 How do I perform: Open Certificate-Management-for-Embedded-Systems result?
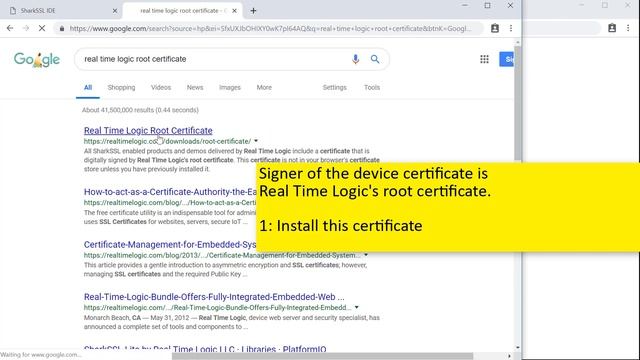170,244
